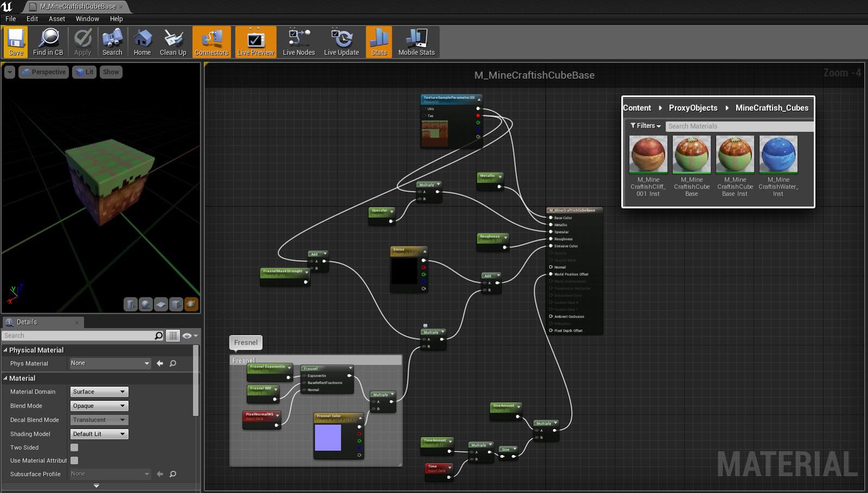Select the M_MineCraftishCliff_001 Inst asset thumbnail
This screenshot has height=493, width=868.
[x=648, y=155]
